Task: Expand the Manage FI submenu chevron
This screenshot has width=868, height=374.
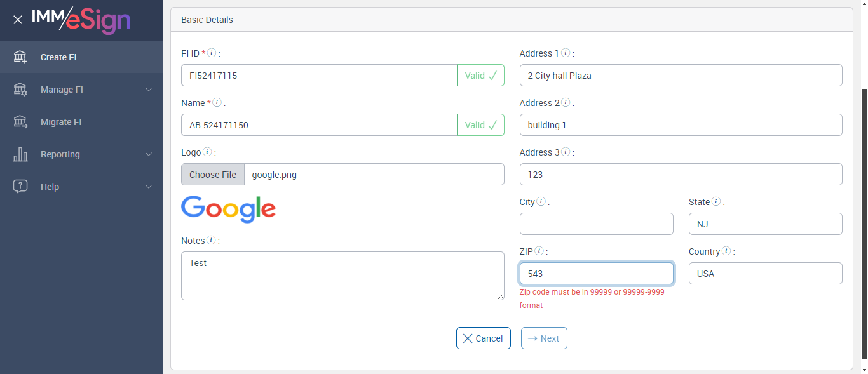Action: (149, 90)
